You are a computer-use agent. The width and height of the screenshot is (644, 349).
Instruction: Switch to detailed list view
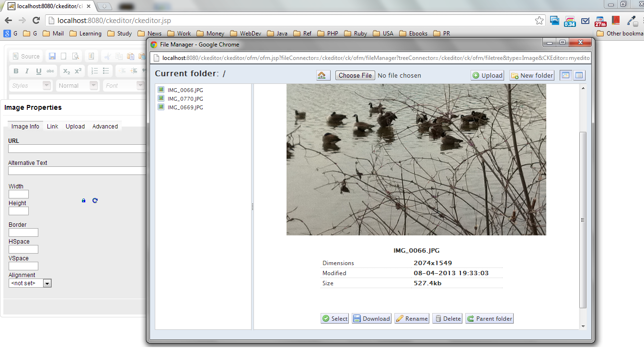(579, 75)
